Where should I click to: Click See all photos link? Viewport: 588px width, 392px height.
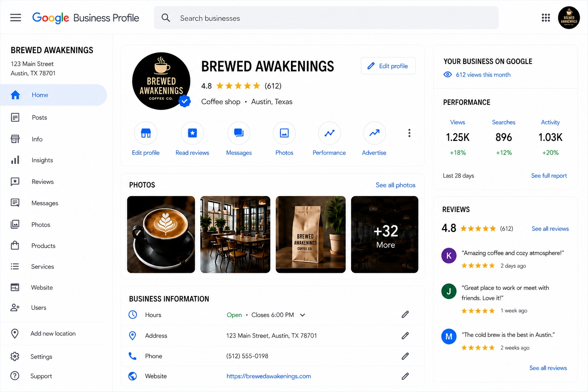click(x=395, y=185)
